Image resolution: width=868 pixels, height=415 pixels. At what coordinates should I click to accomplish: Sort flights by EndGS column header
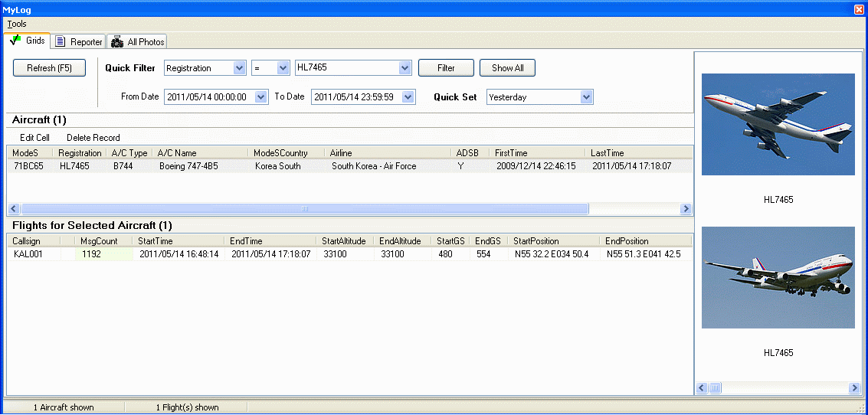point(489,241)
